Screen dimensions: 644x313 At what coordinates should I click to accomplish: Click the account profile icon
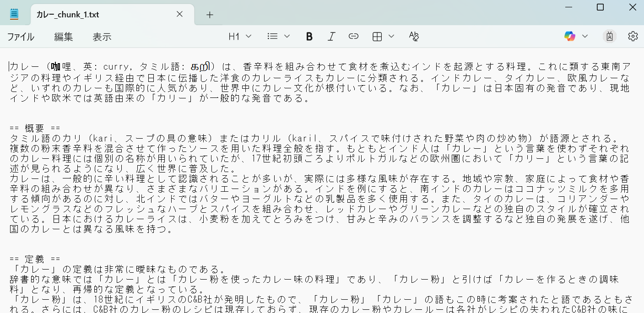point(609,37)
